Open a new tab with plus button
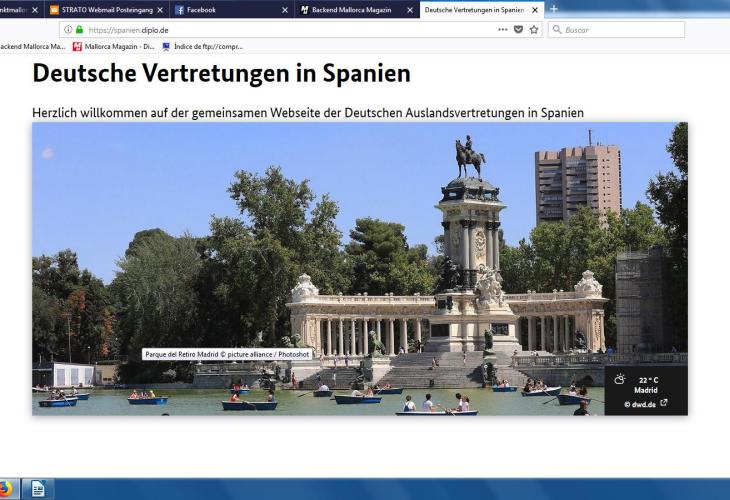The width and height of the screenshot is (730, 500). [x=554, y=9]
